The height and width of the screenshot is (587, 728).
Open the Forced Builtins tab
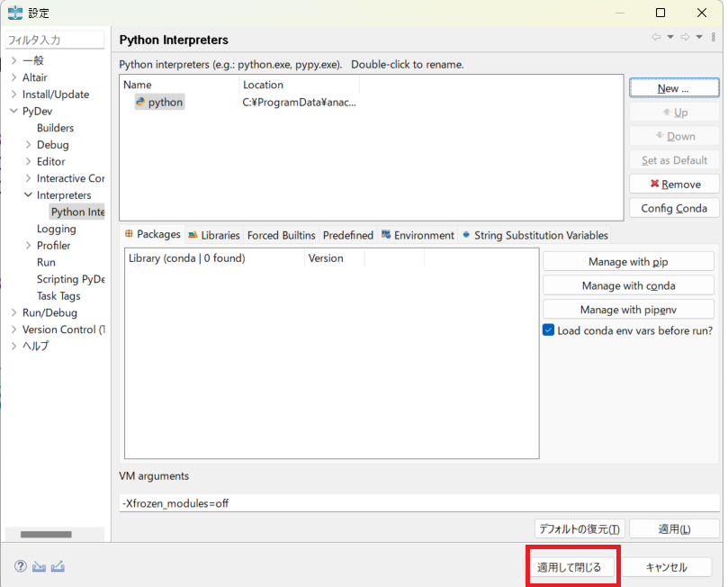coord(282,235)
